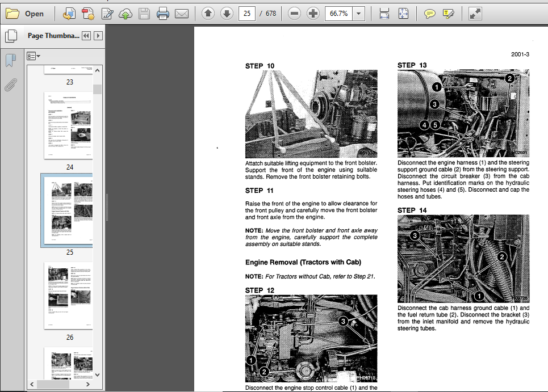
Task: Select the thumbnail below page 26
Action: [x=69, y=364]
